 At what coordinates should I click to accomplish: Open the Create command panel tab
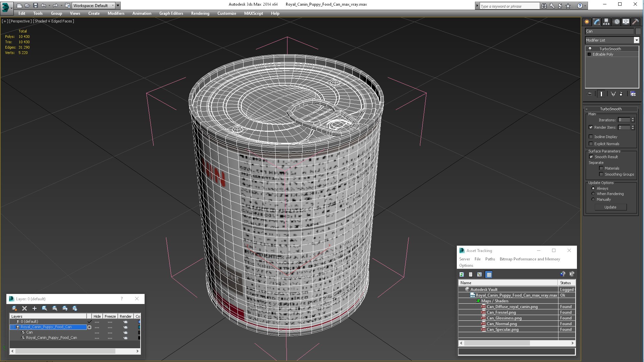pos(587,22)
